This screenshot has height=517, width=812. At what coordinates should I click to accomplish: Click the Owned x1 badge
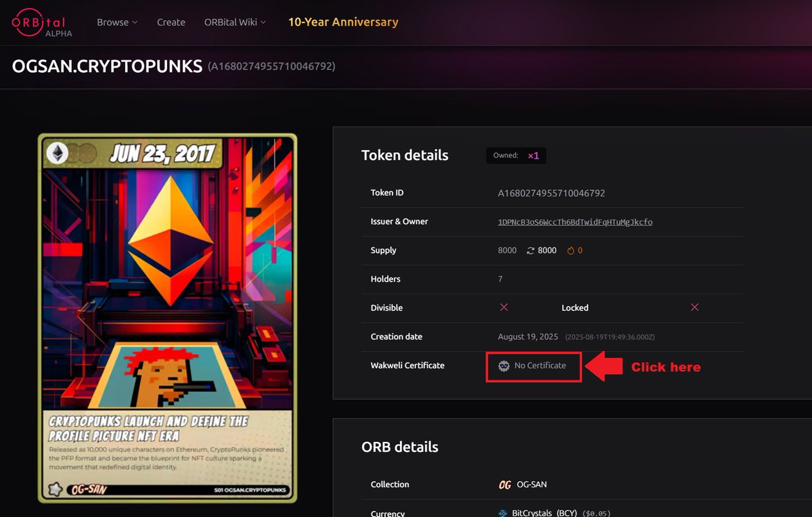click(516, 156)
